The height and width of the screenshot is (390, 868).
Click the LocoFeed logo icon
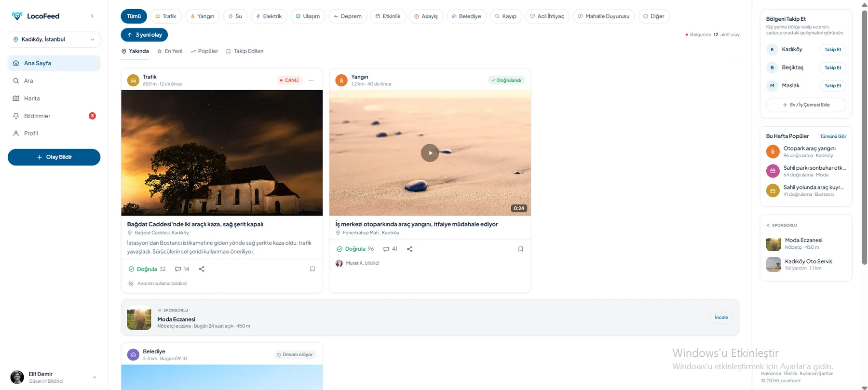17,16
